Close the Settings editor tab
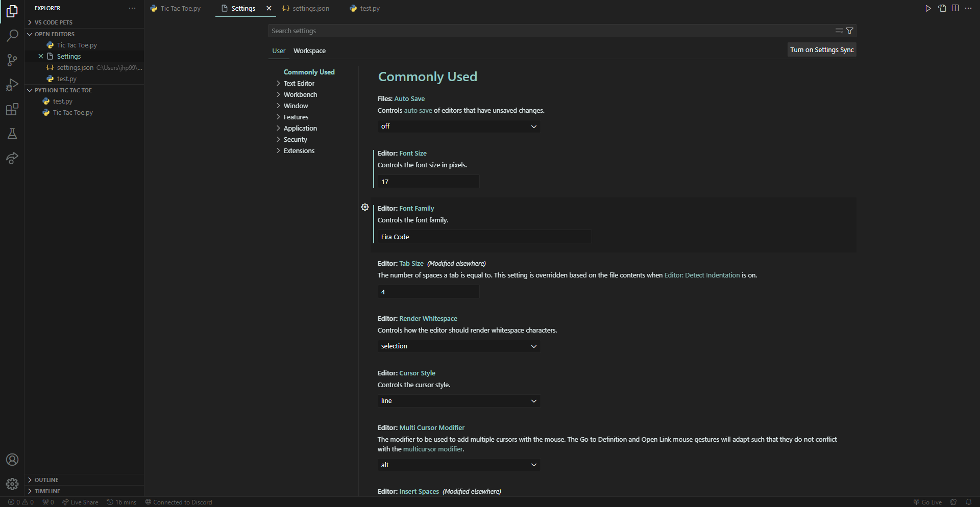 (x=269, y=8)
